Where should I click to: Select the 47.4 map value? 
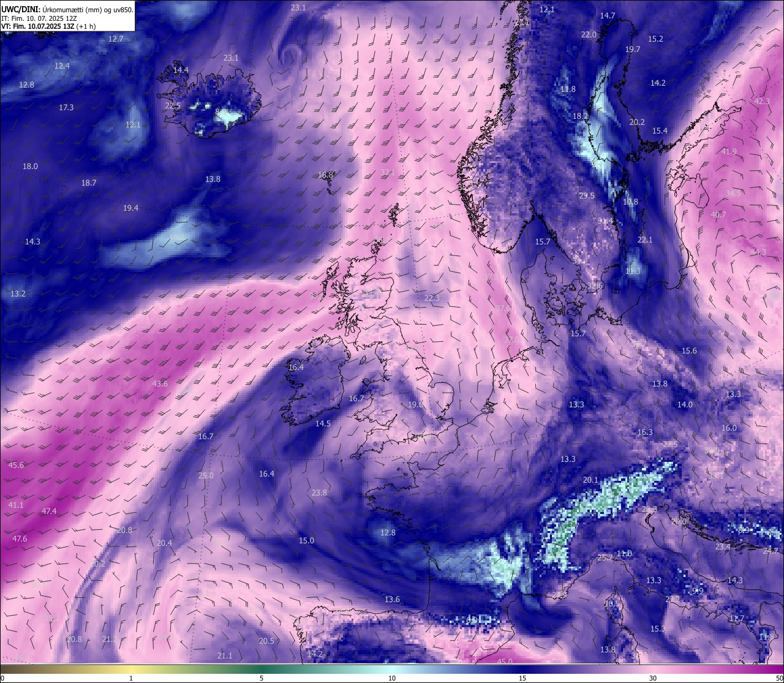(49, 511)
